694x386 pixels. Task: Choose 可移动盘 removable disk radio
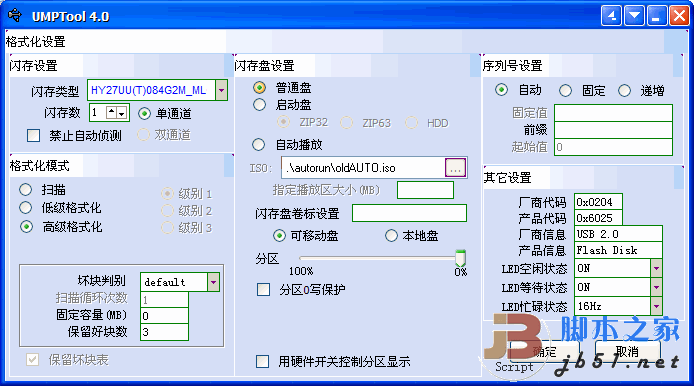click(x=279, y=235)
